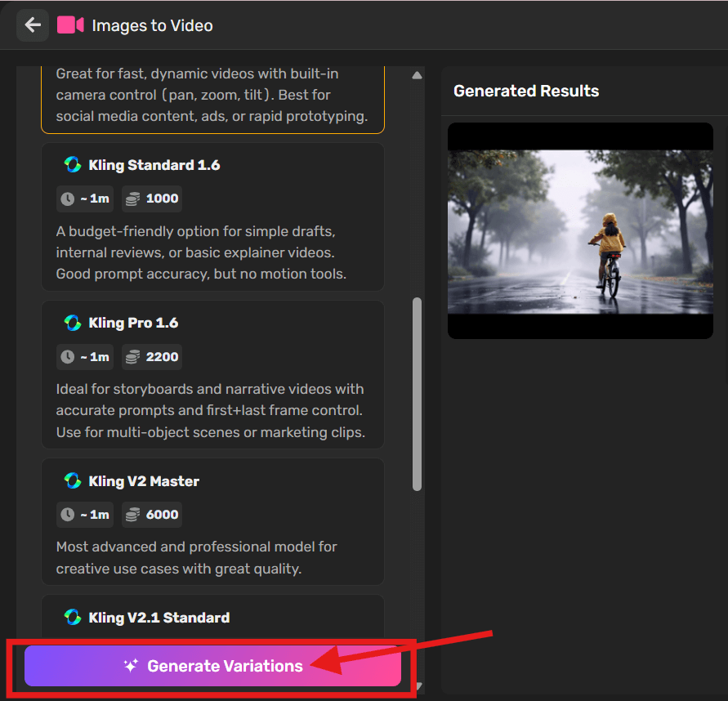The height and width of the screenshot is (701, 728).
Task: Click the Kling Pro 1.6 title text
Action: tap(133, 323)
